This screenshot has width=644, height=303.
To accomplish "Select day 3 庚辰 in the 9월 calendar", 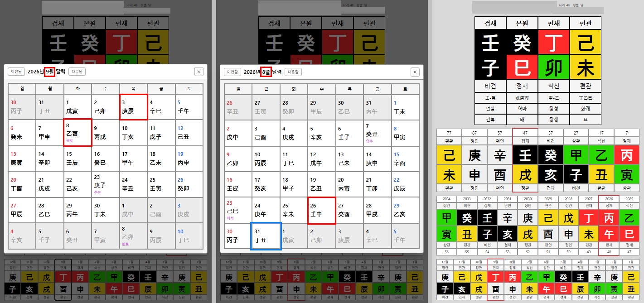I will click(x=134, y=107).
